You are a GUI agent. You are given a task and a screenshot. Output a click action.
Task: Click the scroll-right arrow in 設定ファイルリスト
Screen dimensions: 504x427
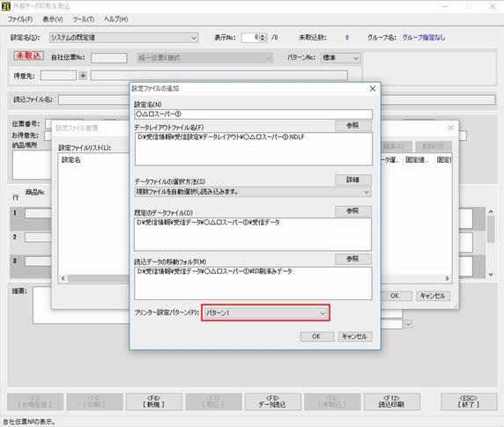pos(447,278)
